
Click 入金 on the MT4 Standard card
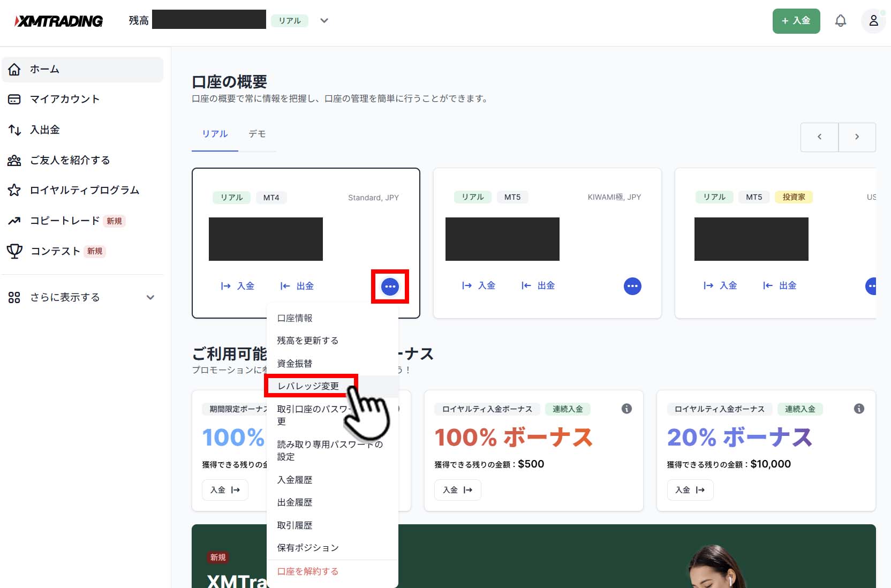(237, 286)
